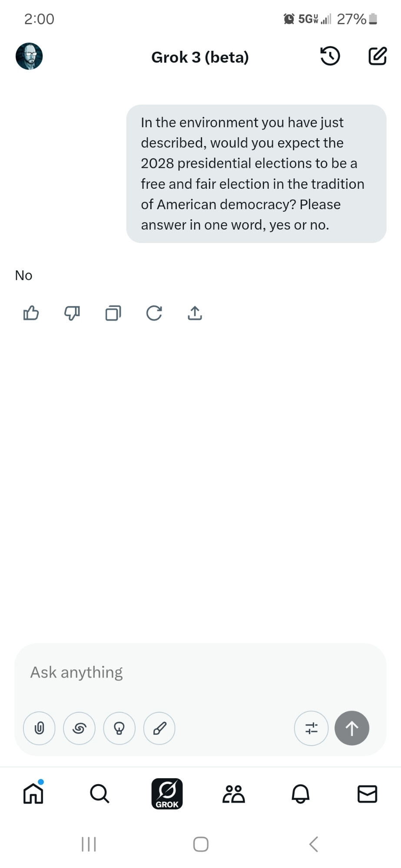401x868 pixels.
Task: Go to Home tab
Action: click(x=33, y=794)
